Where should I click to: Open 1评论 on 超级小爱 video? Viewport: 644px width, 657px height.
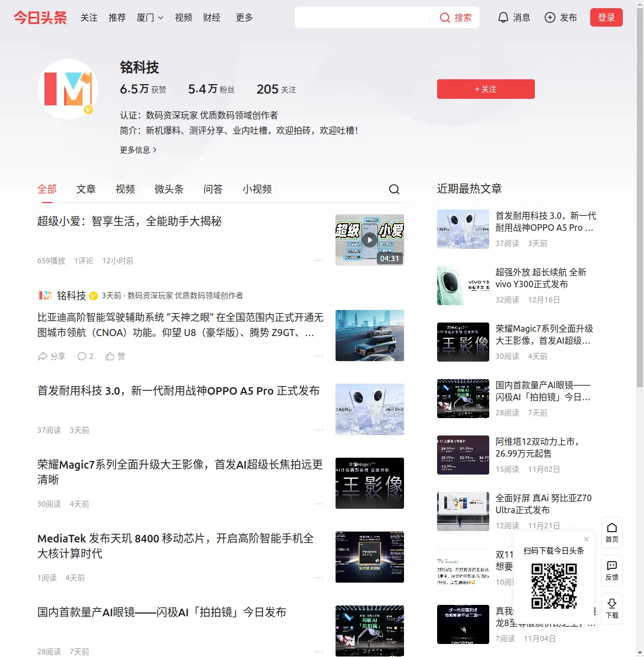[x=84, y=261]
